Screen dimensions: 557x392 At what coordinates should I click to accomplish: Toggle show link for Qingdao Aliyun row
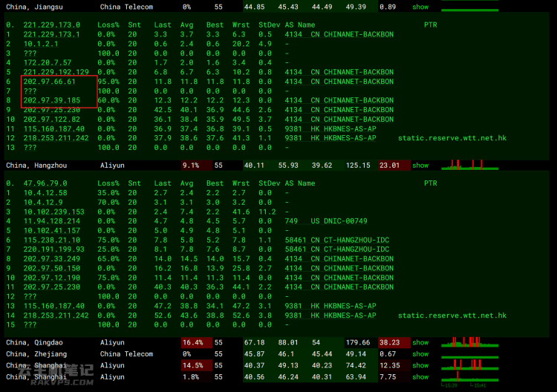click(x=420, y=343)
